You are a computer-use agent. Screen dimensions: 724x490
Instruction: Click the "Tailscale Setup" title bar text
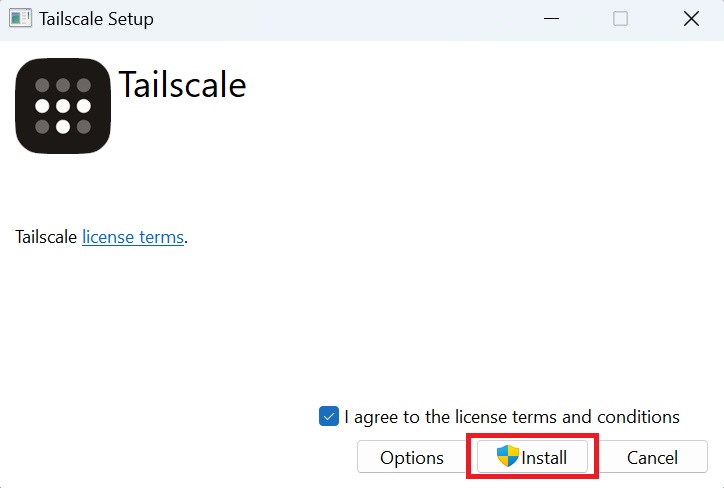pos(96,19)
